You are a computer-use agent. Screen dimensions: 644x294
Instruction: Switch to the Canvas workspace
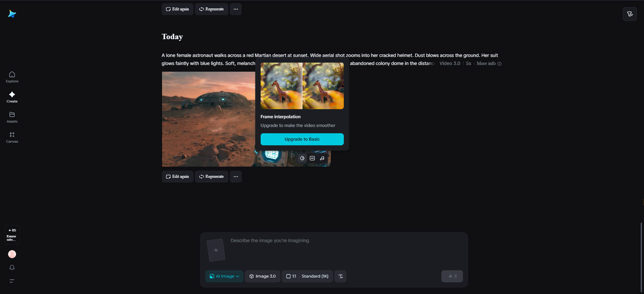(12, 137)
